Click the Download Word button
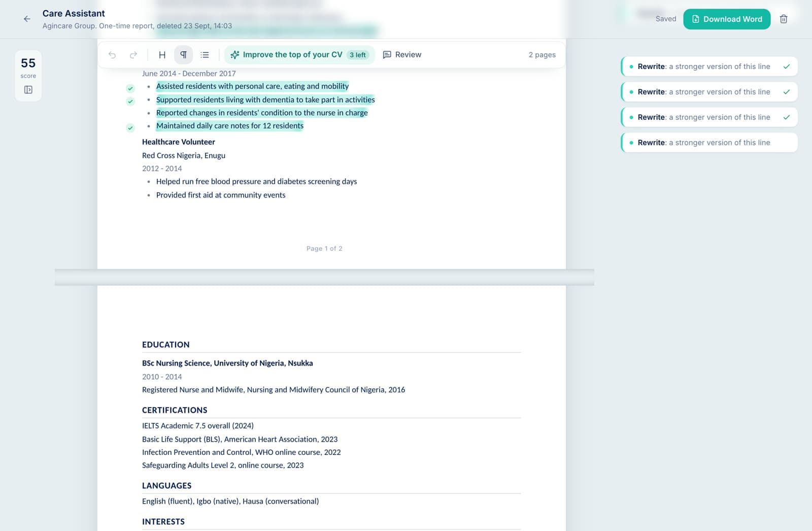Viewport: 812px width, 531px height. pyautogui.click(x=727, y=19)
